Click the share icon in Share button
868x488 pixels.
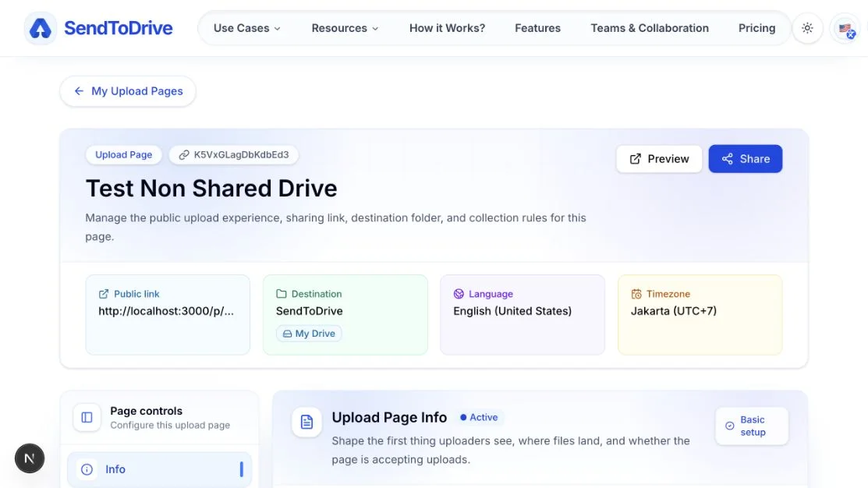728,159
